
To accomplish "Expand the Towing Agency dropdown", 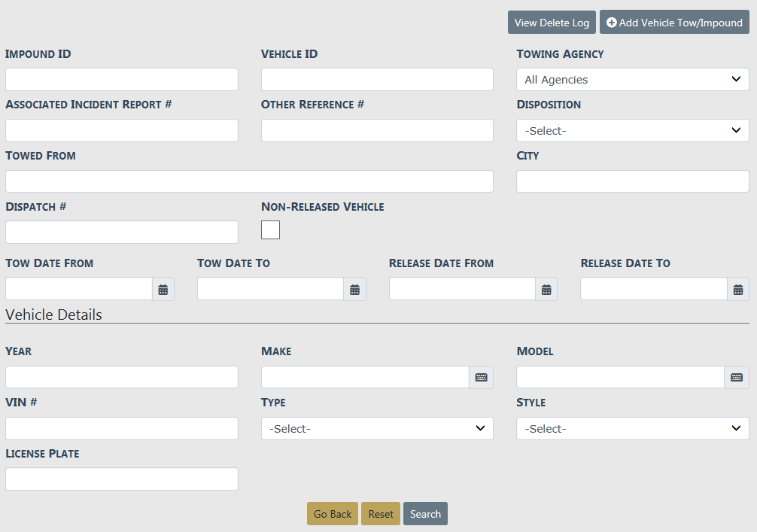I will (x=632, y=80).
